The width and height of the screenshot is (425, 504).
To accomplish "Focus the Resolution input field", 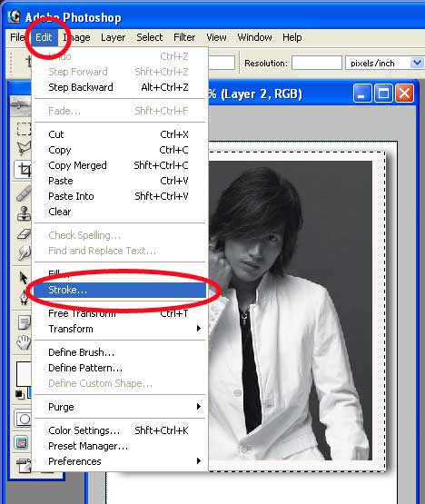I will click(317, 63).
